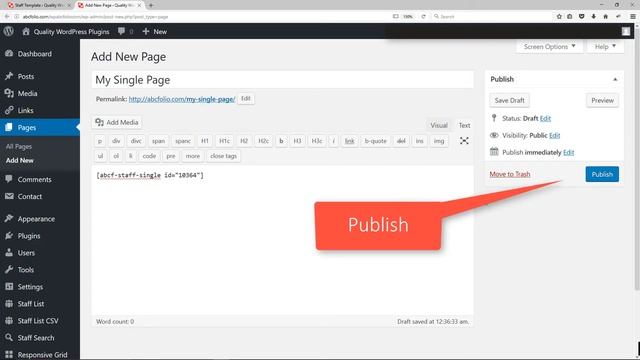The image size is (640, 360).
Task: Click the Plugins plug icon
Action: (9, 236)
